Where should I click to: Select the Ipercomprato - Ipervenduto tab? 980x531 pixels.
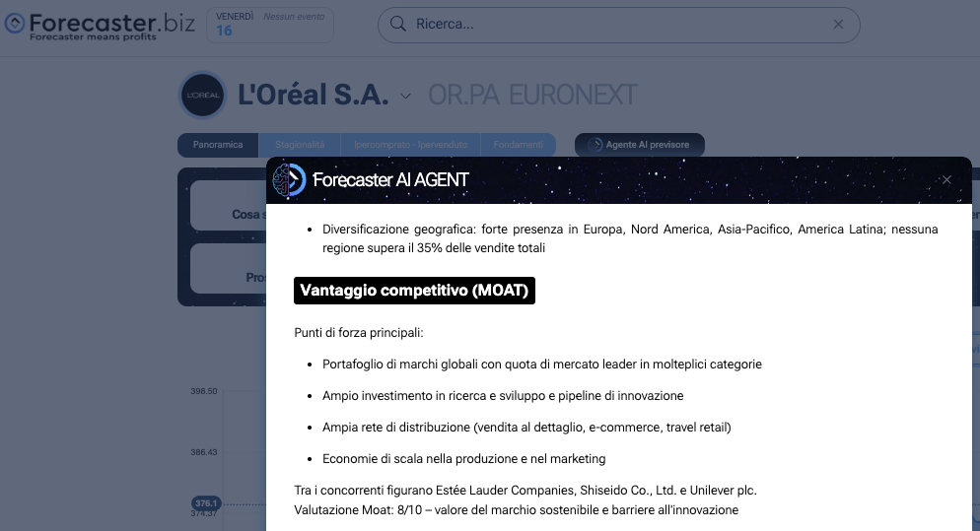click(409, 145)
